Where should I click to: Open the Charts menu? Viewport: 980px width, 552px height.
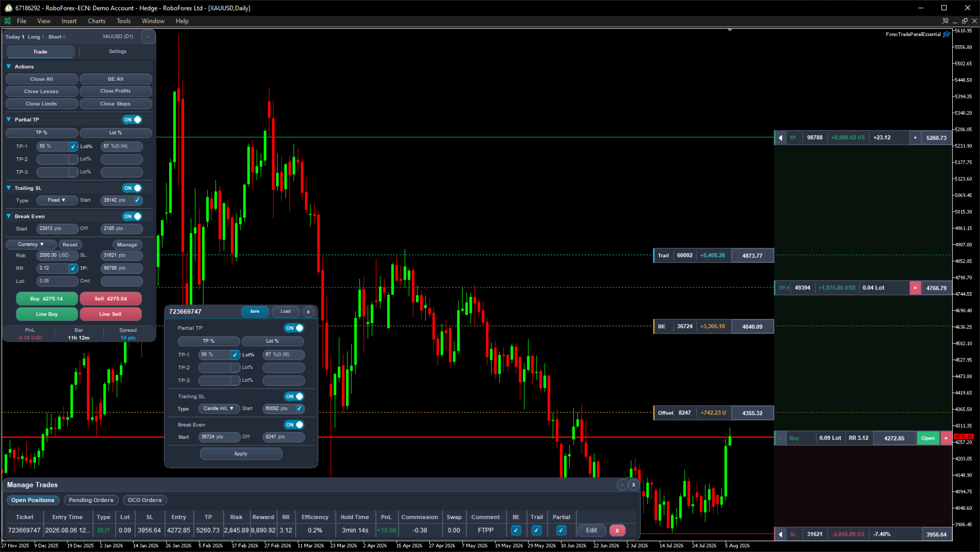[97, 21]
